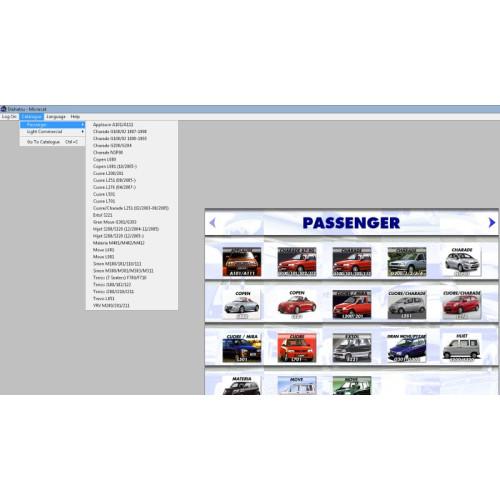Click the PASSENGER heading text
This screenshot has width=500, height=500.
point(351,223)
